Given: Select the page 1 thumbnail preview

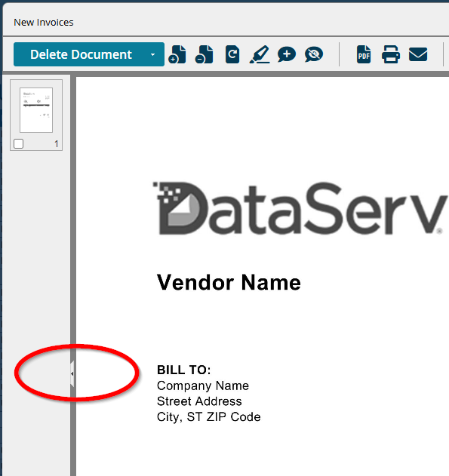Looking at the screenshot, I should (x=36, y=110).
